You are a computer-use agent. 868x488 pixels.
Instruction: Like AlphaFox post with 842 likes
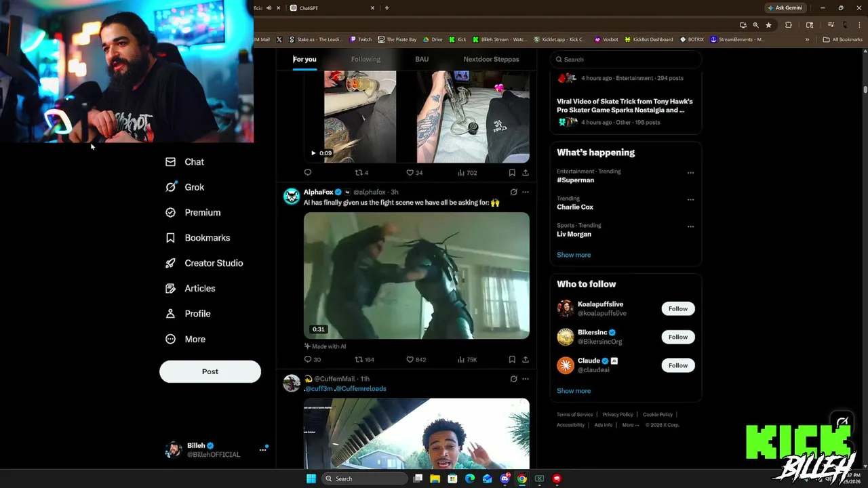pyautogui.click(x=416, y=359)
